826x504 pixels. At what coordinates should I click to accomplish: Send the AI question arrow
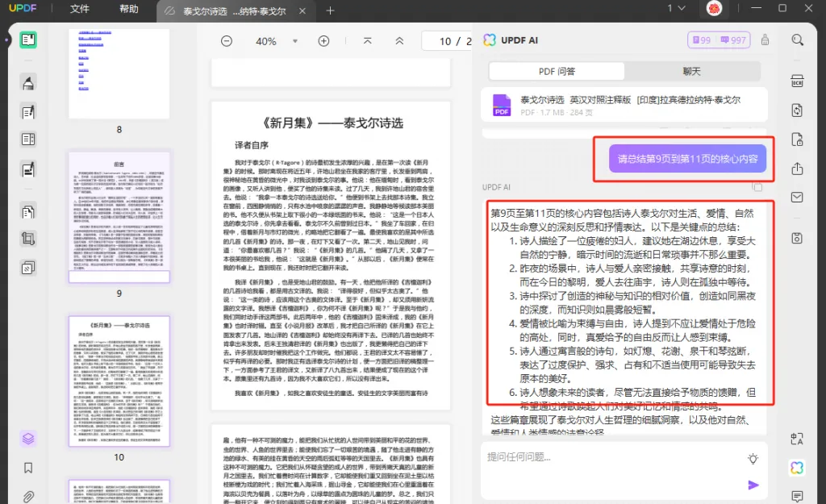753,485
